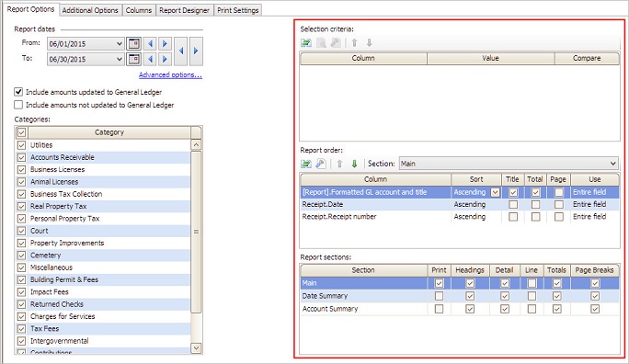Uncheck the Court category checkbox
Screen dimensions: 629x364
pos(22,231)
